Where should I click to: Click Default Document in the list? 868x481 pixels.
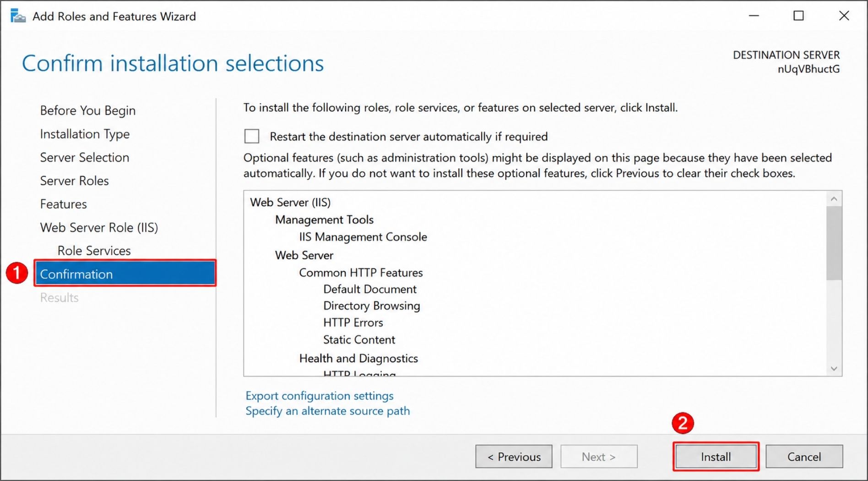coord(370,289)
